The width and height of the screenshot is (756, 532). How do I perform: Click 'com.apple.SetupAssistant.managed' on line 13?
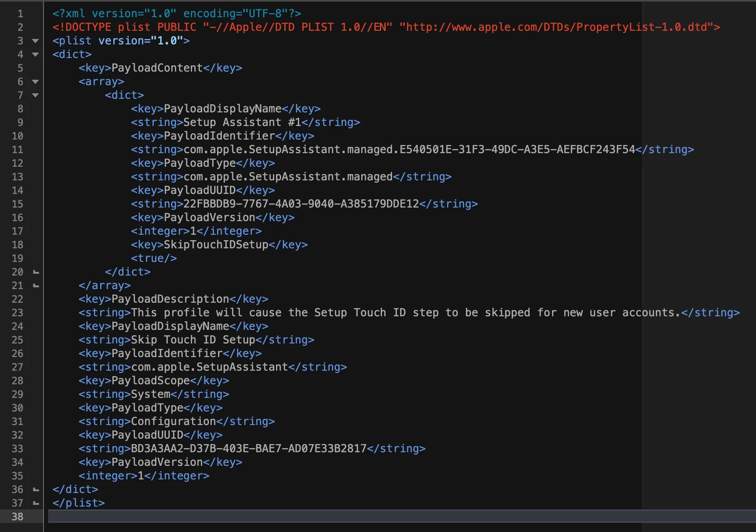tap(288, 177)
